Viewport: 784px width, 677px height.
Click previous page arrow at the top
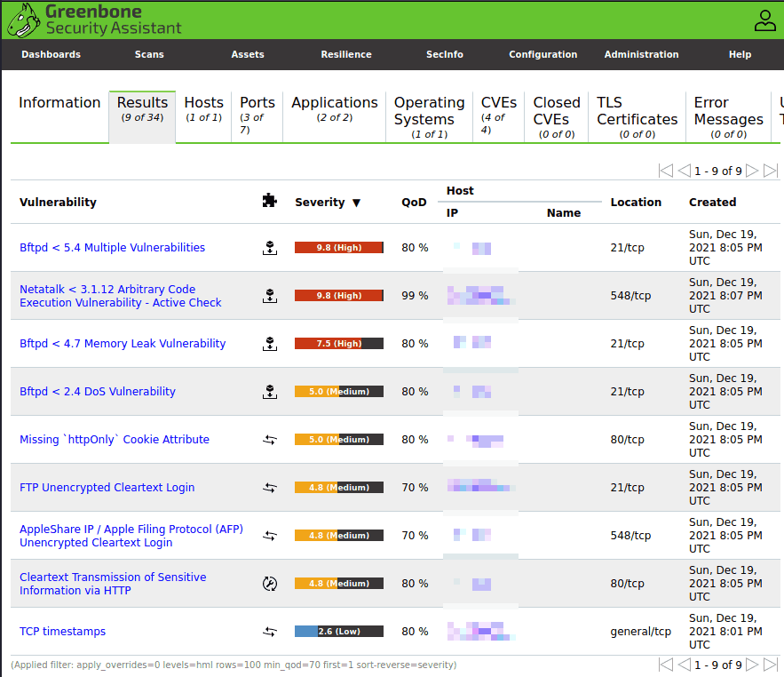[x=684, y=171]
